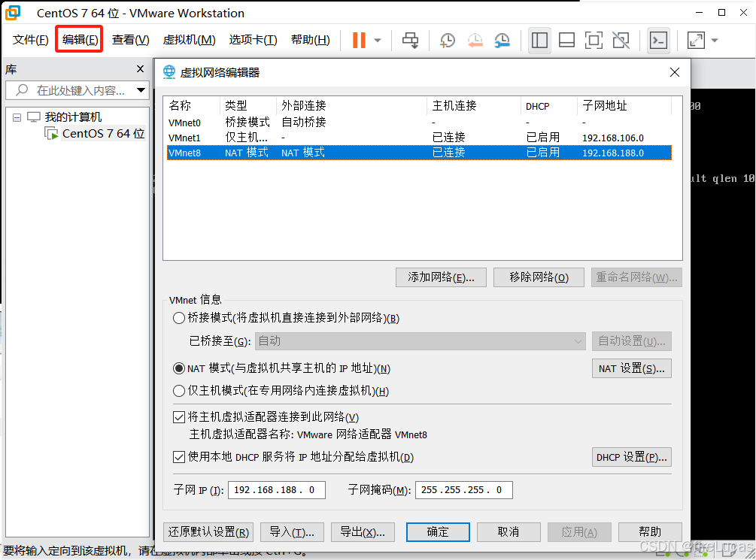Toggle the library sidebar view icon
756x560 pixels.
coord(539,40)
